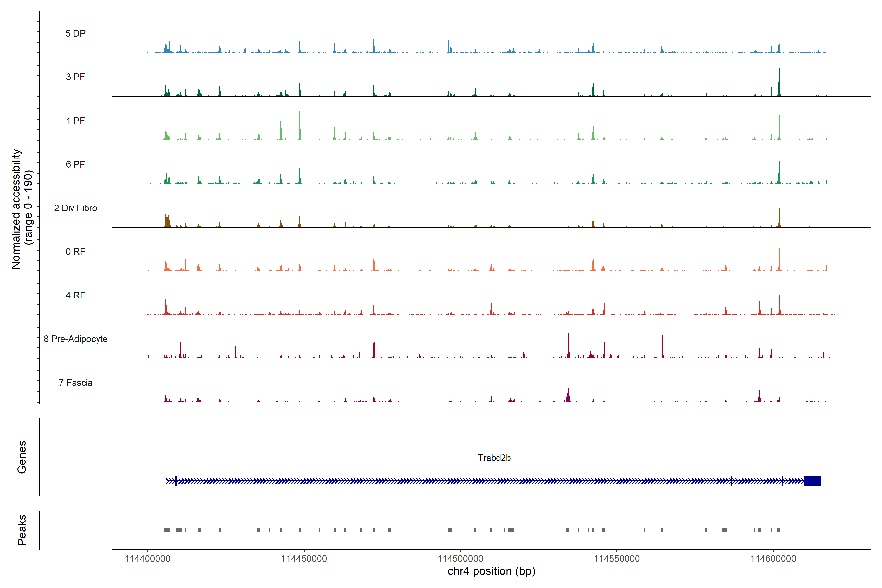
Task: Click the 0 RF track label
Action: (75, 252)
